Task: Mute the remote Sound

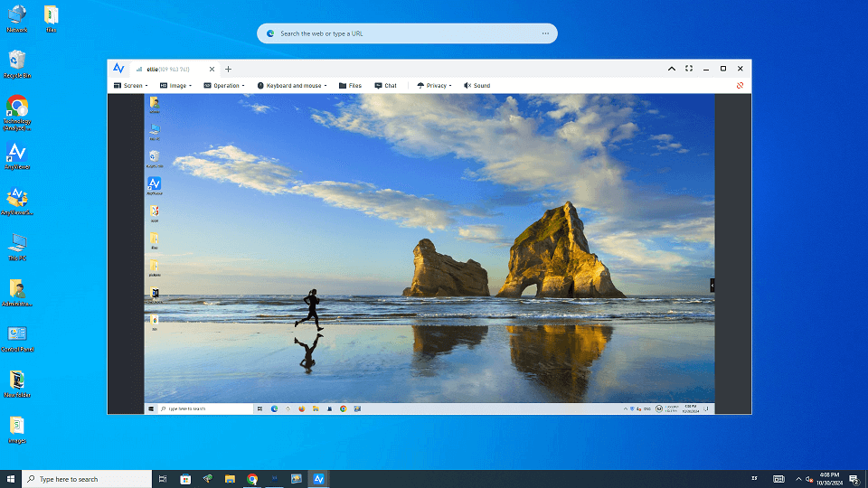Action: click(x=476, y=86)
